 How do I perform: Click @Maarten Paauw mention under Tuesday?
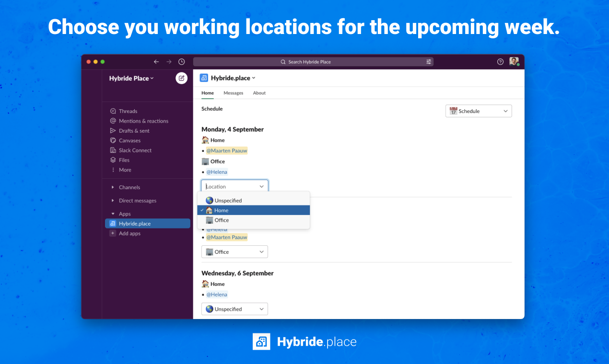point(227,238)
